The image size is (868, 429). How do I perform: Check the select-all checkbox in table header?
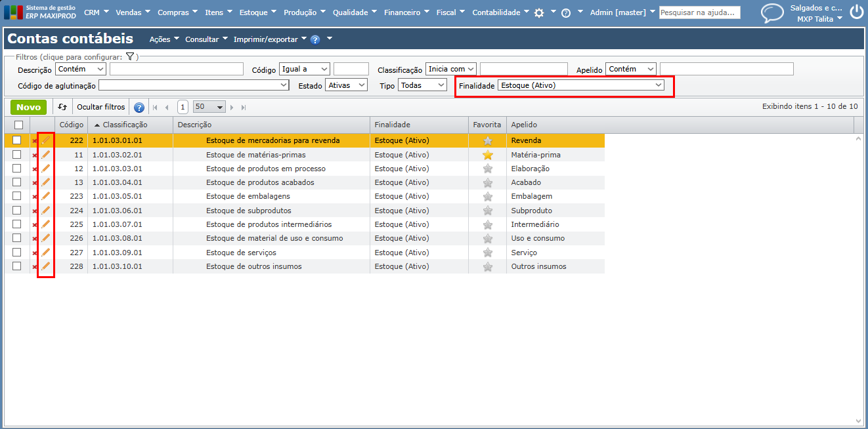[x=18, y=125]
